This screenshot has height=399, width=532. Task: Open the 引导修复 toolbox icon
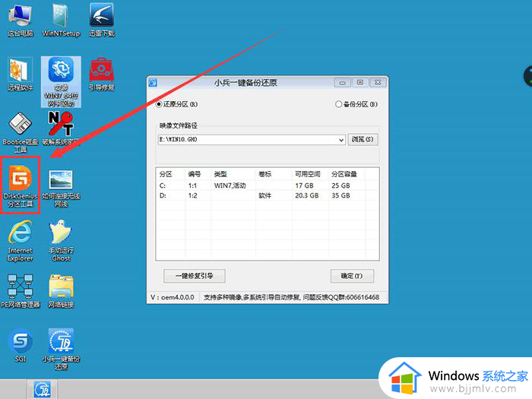(101, 74)
